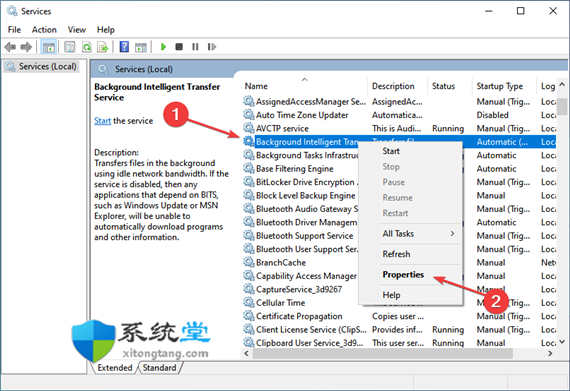Click the Restart Service toolbar icon
Image resolution: width=570 pixels, height=391 pixels.
point(212,47)
